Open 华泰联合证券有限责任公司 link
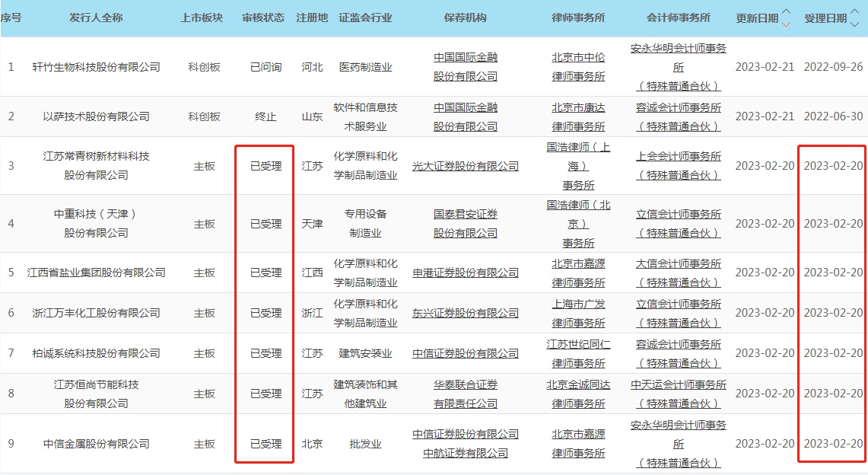Screen dimensions: 868x475 pos(466,394)
